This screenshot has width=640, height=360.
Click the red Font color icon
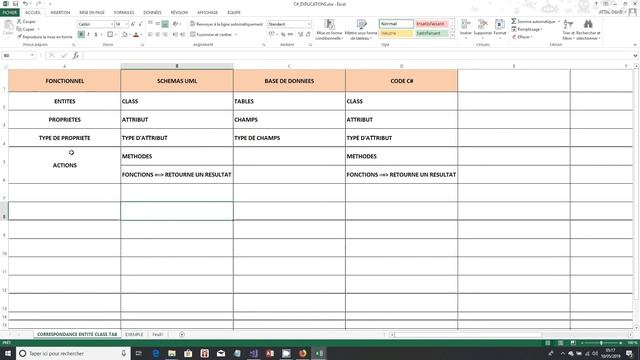tap(136, 35)
